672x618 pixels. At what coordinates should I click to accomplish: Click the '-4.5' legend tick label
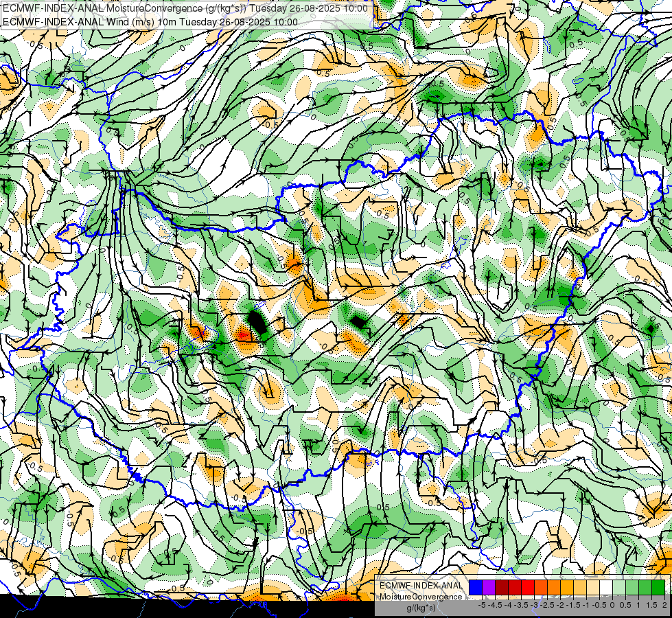(495, 605)
